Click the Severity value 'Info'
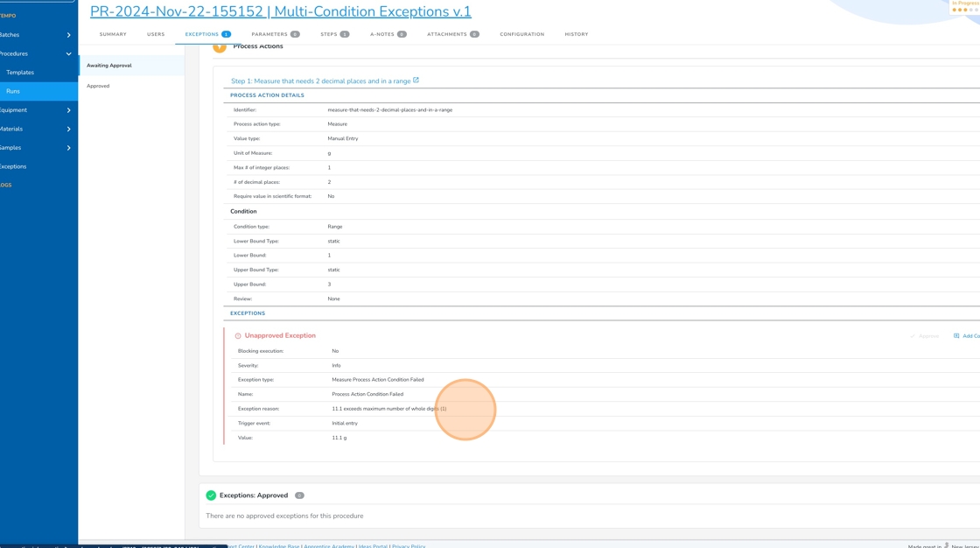Viewport: 980px width, 548px height. (336, 365)
